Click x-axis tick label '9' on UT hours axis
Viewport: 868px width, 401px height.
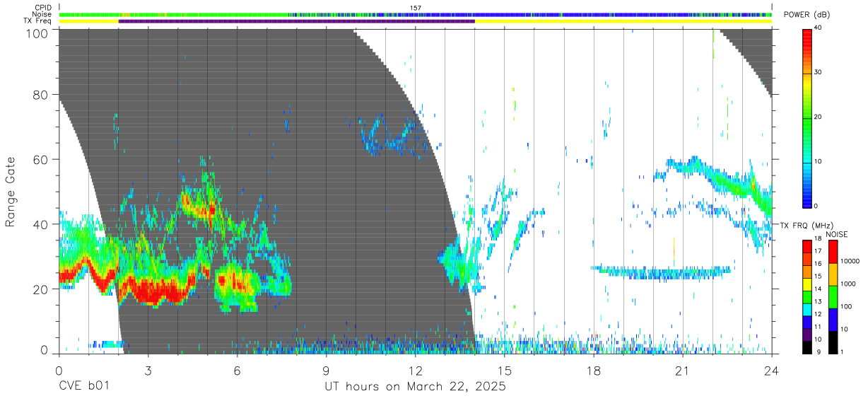326,371
